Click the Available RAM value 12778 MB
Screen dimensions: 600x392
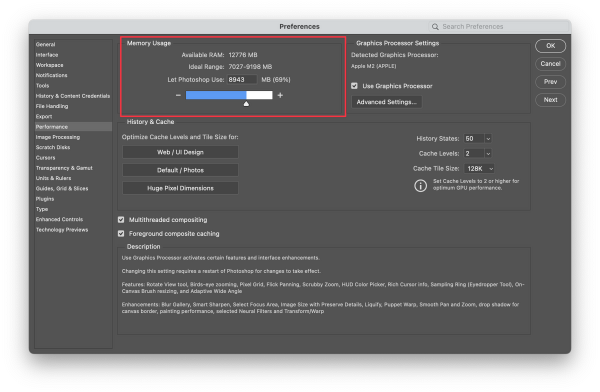tap(243, 55)
